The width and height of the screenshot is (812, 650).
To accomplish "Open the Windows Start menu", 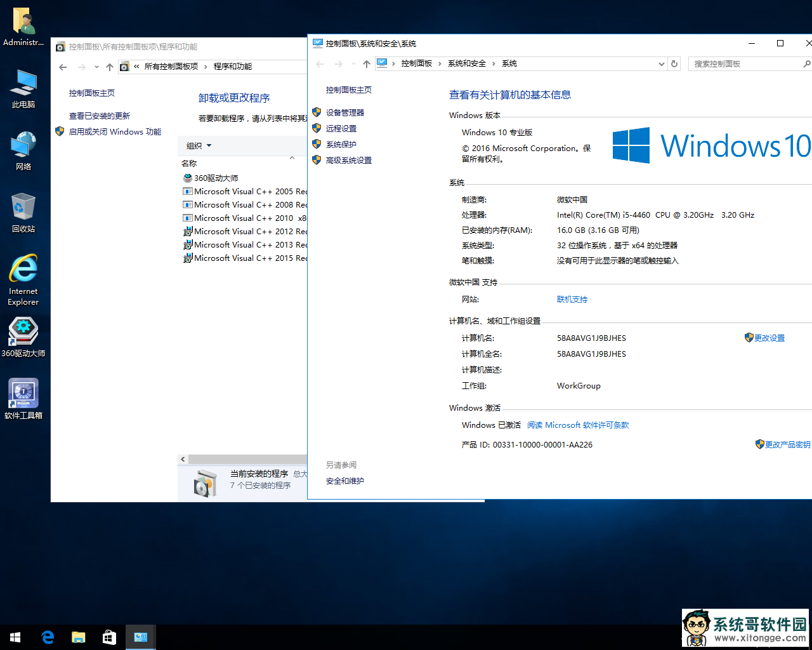I will [x=15, y=637].
